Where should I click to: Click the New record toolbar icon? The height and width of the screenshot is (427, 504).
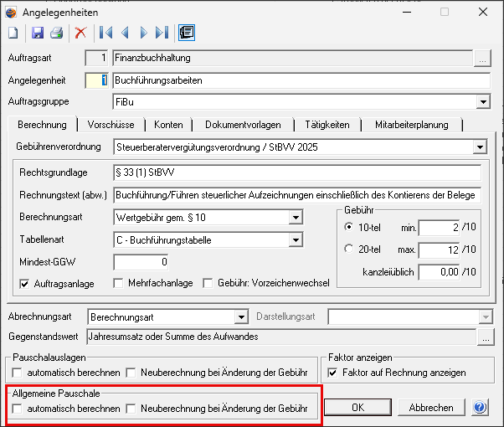point(13,33)
